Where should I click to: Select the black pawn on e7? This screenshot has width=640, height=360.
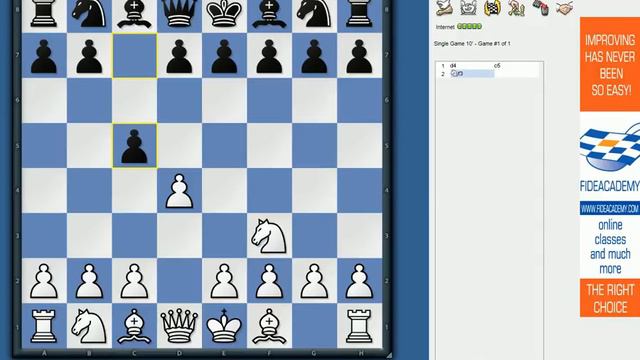224,56
